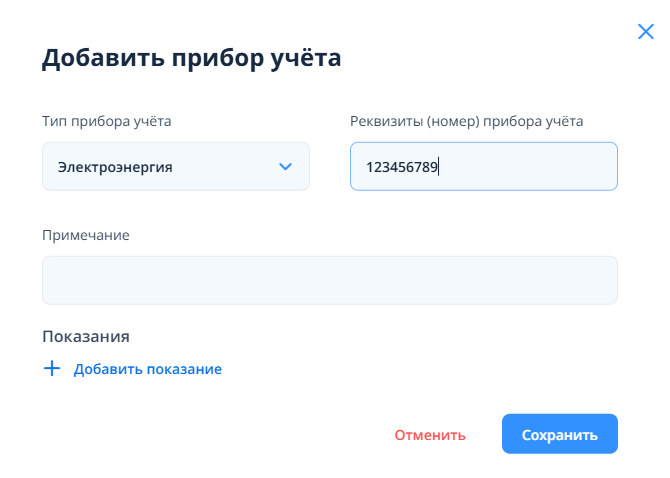
Task: Click the Реквизиты (номер) прибора учёта label
Action: 466,121
